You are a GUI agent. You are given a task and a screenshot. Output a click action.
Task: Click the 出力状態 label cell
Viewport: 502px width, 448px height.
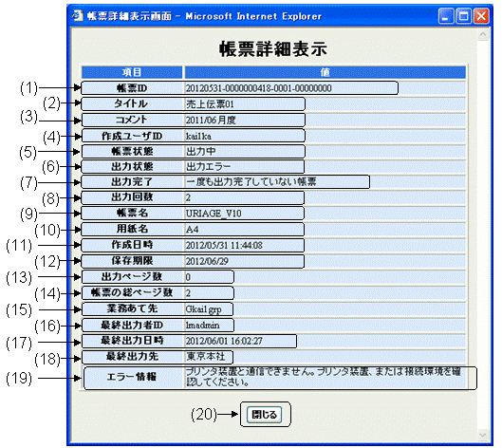(x=132, y=166)
